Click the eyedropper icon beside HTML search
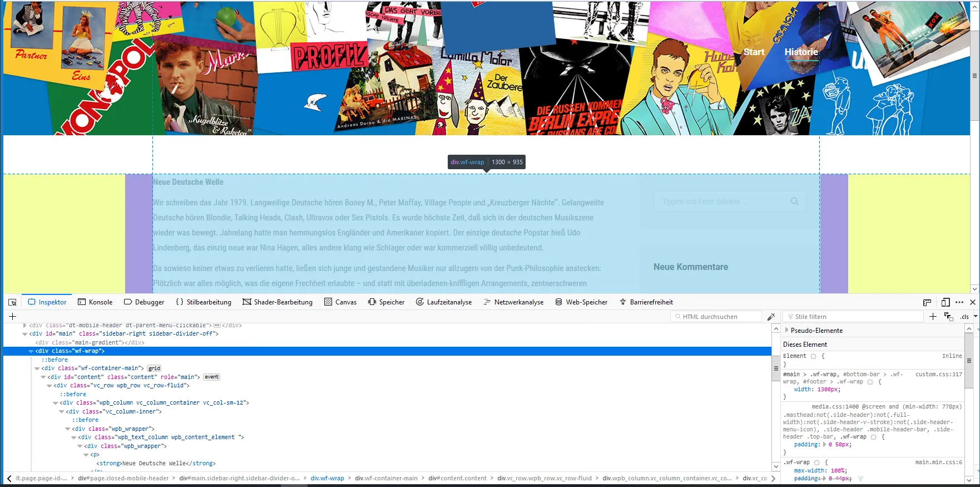980x487 pixels. [x=771, y=317]
